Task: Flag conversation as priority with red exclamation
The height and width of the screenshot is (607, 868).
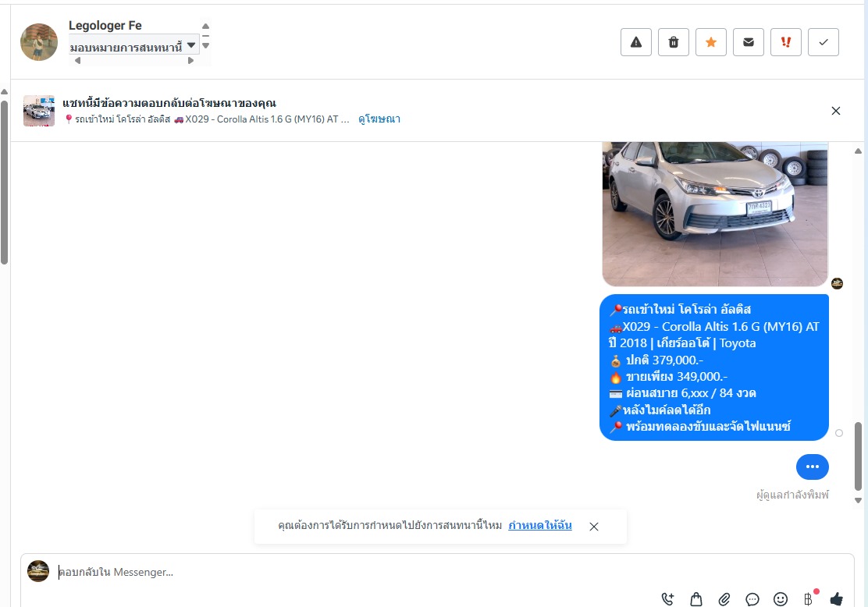Action: 785,42
